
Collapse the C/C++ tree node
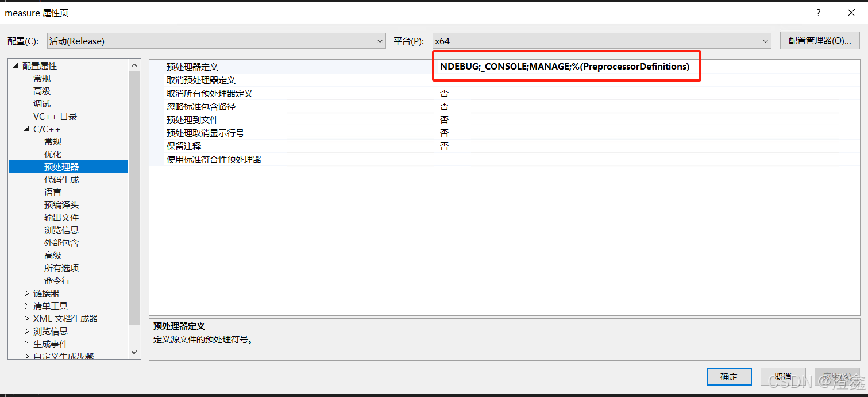pyautogui.click(x=26, y=129)
